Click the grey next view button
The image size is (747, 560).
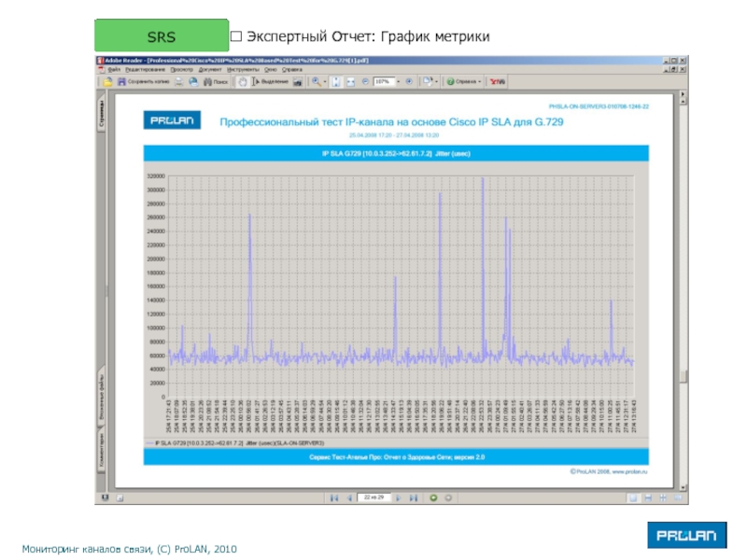pyautogui.click(x=448, y=498)
